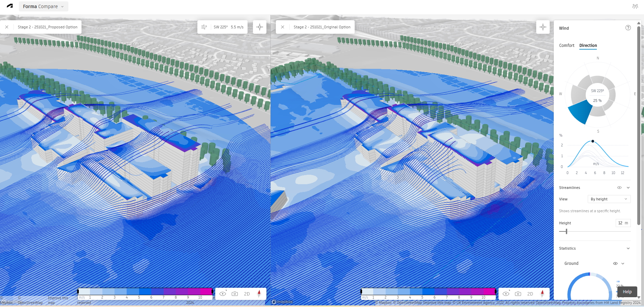Click the wind direction SW 225° button

[x=223, y=27]
